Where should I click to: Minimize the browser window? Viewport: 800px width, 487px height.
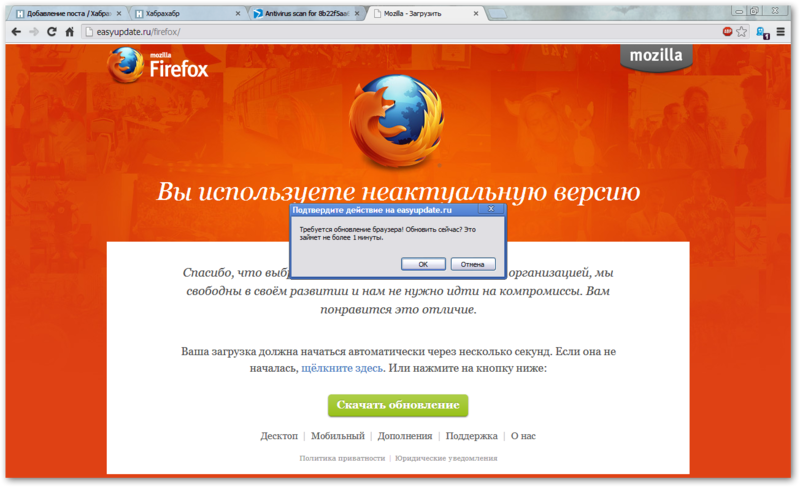739,11
